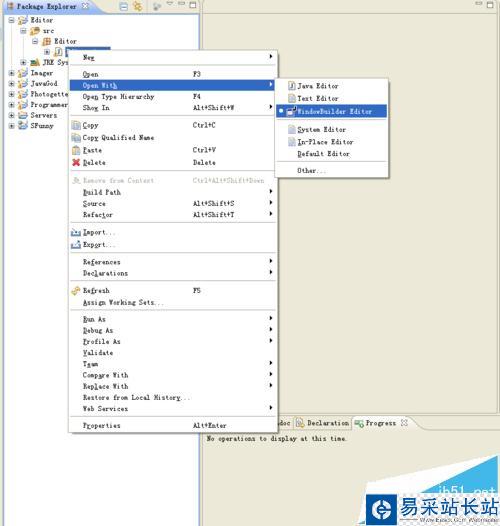Expand the Imager project
The height and width of the screenshot is (526, 500).
[x=12, y=73]
